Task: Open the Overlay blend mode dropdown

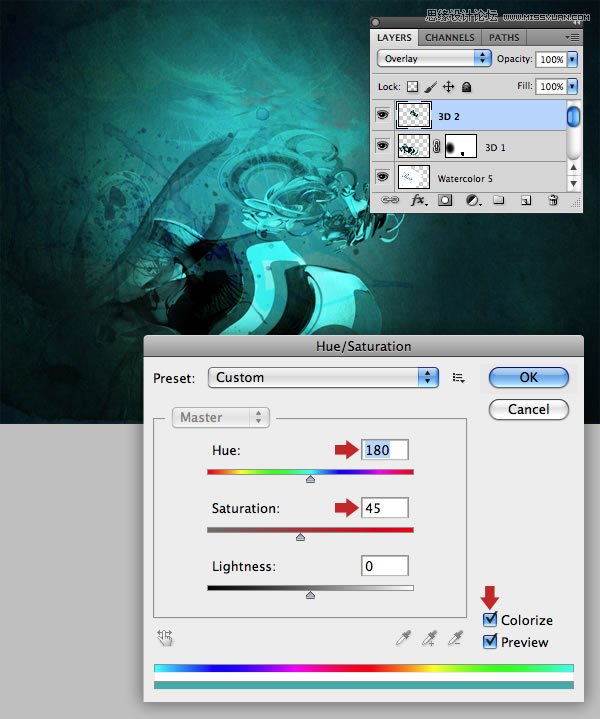Action: [x=434, y=59]
